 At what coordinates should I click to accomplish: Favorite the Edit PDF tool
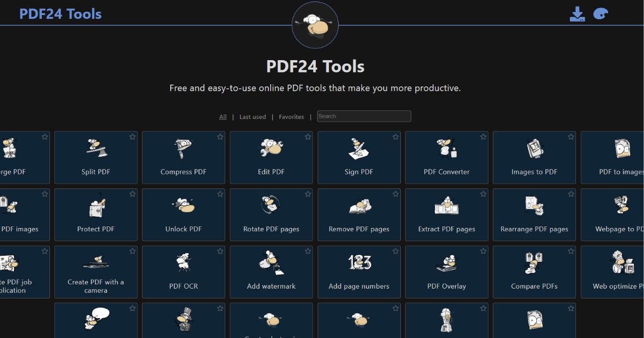[x=308, y=137]
